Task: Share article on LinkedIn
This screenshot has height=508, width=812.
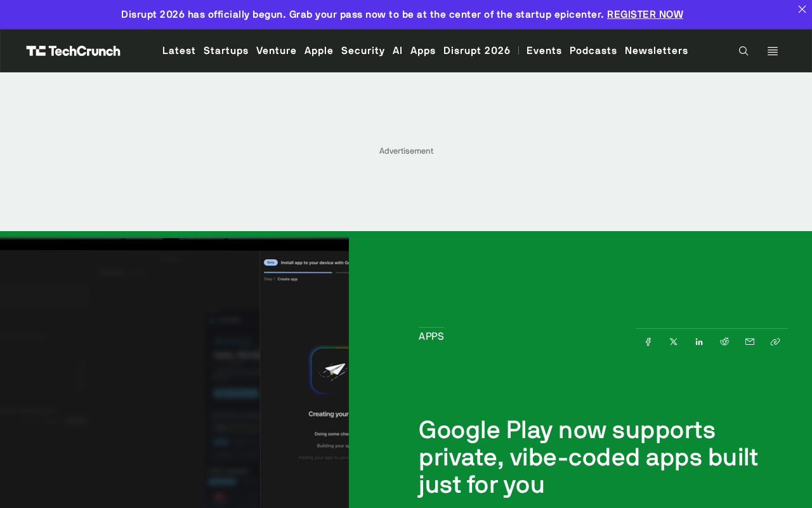Action: click(699, 342)
